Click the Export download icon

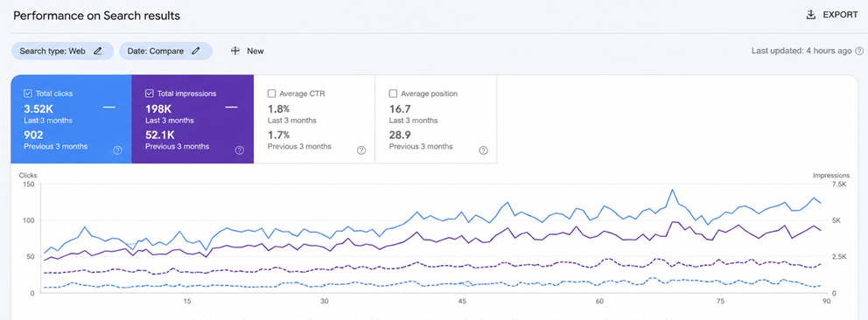[x=811, y=15]
